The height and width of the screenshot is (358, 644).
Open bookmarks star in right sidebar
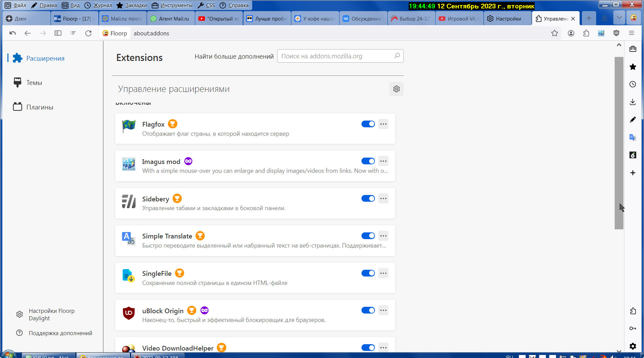point(633,67)
